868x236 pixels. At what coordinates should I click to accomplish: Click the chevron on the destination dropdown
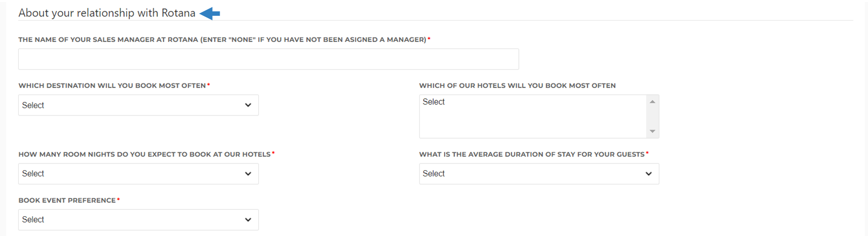click(248, 105)
